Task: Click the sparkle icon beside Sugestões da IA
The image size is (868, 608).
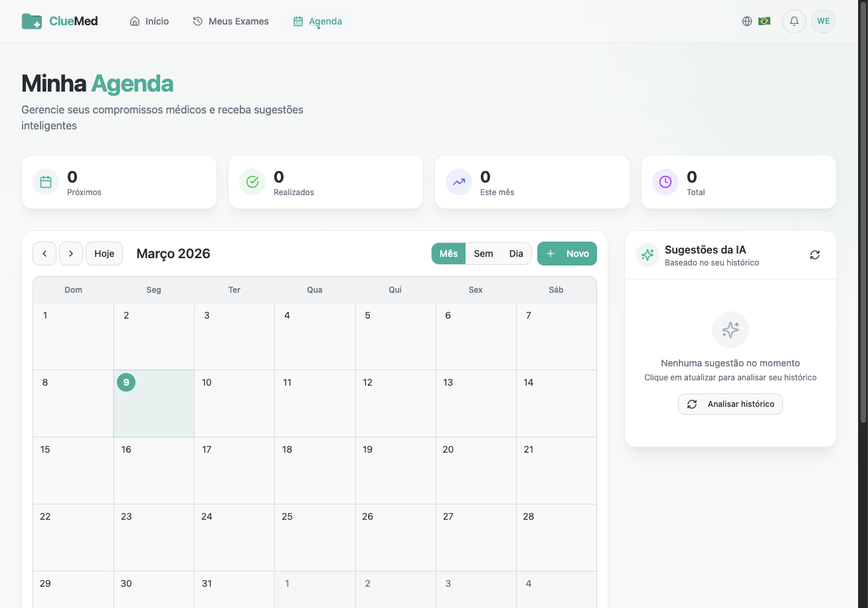Action: coord(648,255)
